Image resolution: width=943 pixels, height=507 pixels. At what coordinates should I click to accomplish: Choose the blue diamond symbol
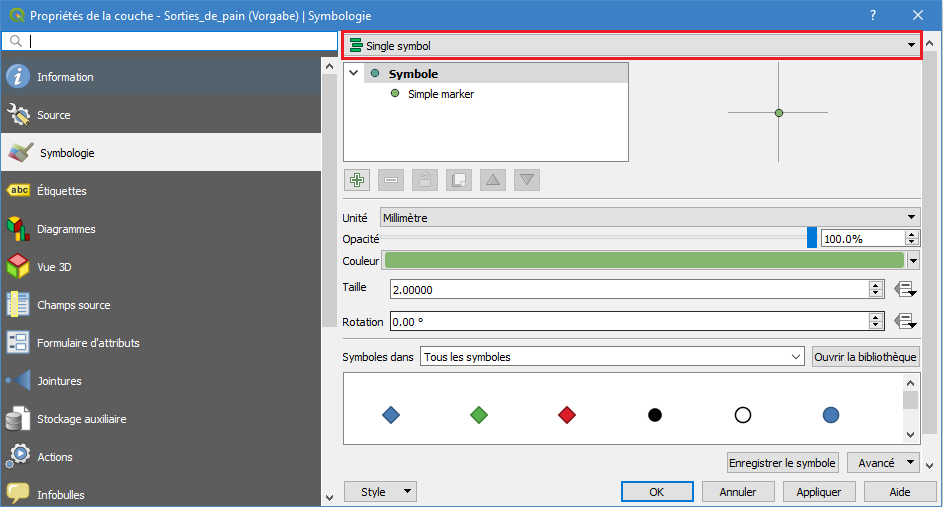pyautogui.click(x=391, y=415)
